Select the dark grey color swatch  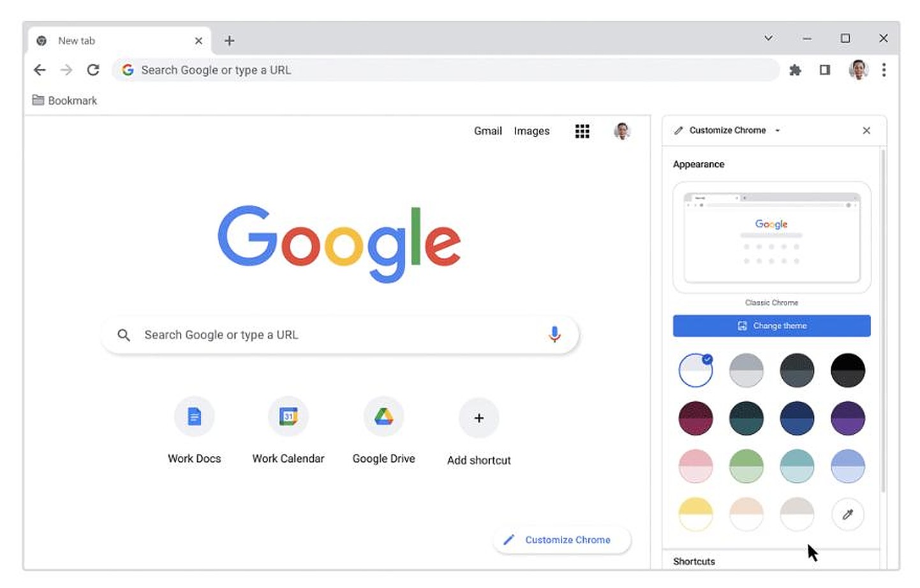797,370
